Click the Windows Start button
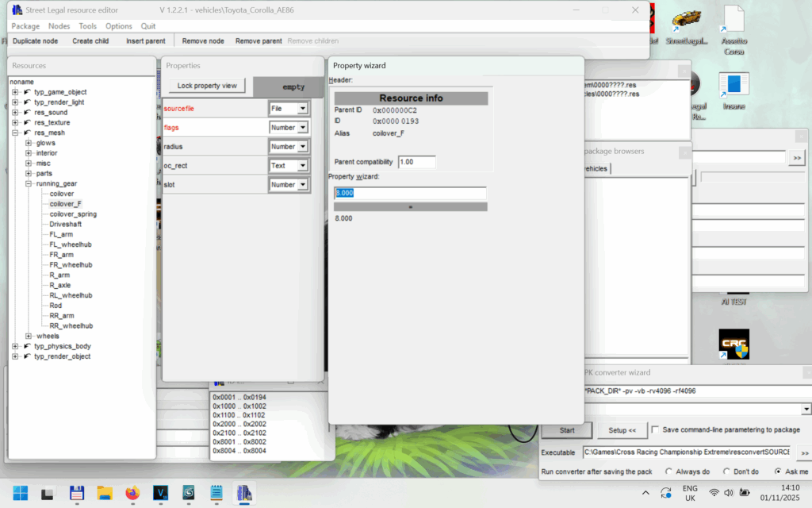812x508 pixels. click(x=20, y=493)
